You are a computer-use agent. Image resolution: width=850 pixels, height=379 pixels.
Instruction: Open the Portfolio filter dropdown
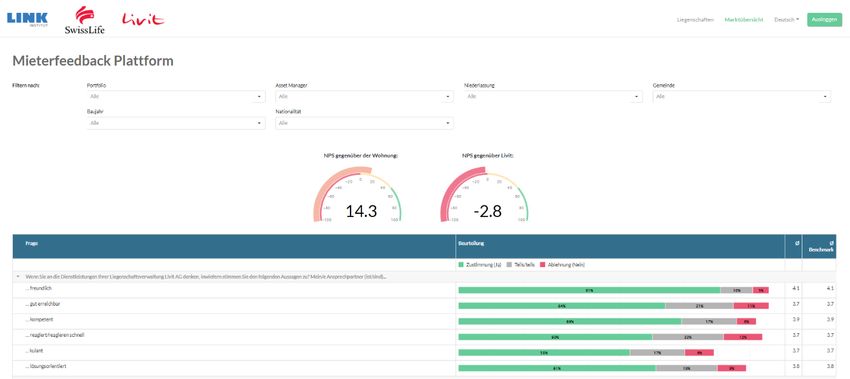point(176,97)
